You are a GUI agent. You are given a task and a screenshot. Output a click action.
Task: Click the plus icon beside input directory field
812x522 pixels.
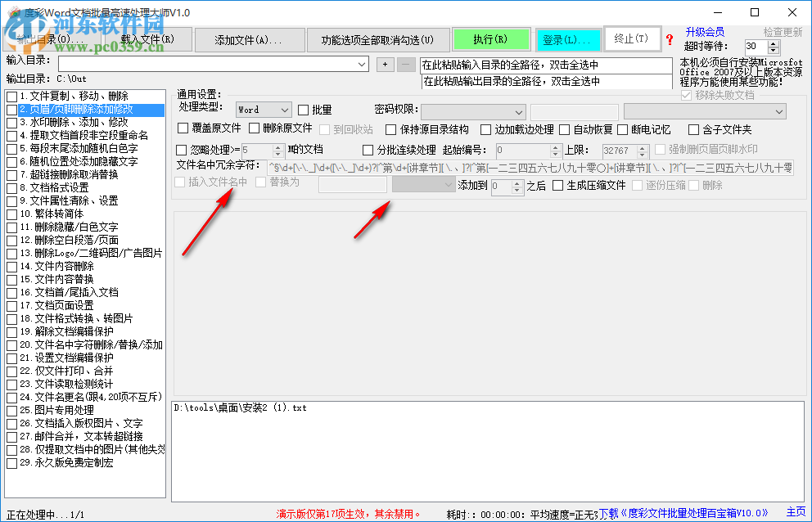click(385, 64)
